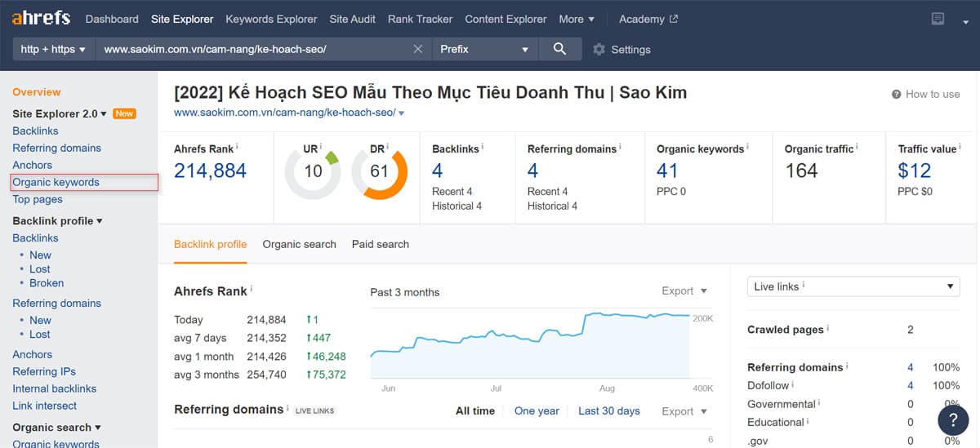Click the info icon beside Crawled pages
Image resolution: width=980 pixels, height=448 pixels.
pyautogui.click(x=828, y=328)
